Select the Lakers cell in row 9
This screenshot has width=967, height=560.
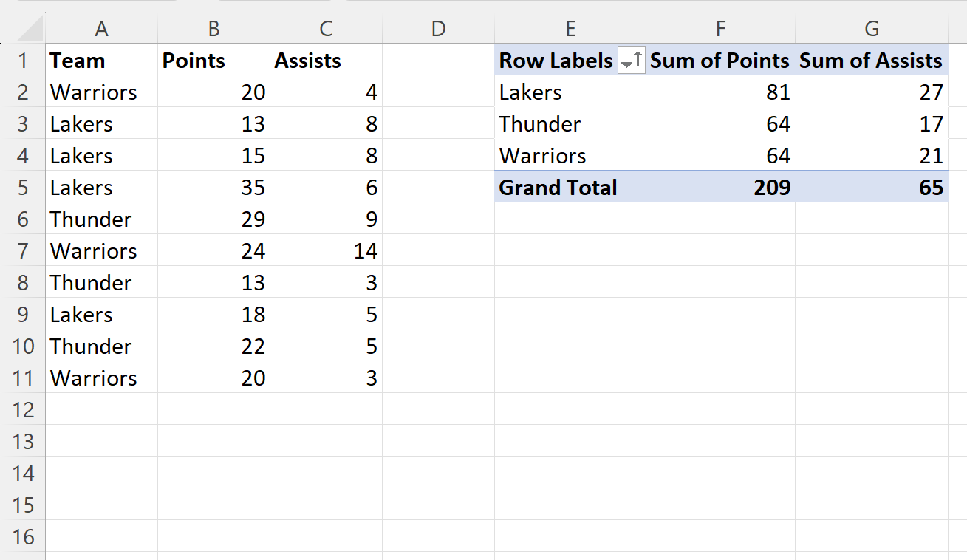pyautogui.click(x=101, y=315)
